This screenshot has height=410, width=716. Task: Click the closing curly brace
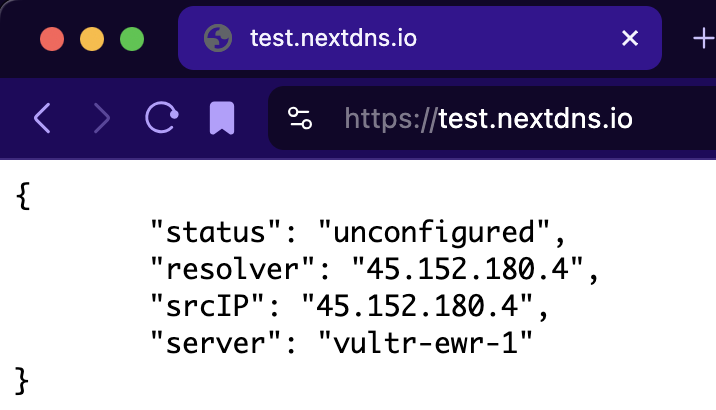tap(22, 380)
